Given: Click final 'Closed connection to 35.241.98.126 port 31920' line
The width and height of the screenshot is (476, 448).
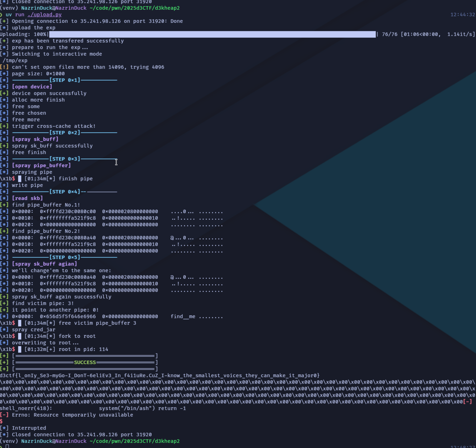Looking at the screenshot, I should click(x=82, y=435).
